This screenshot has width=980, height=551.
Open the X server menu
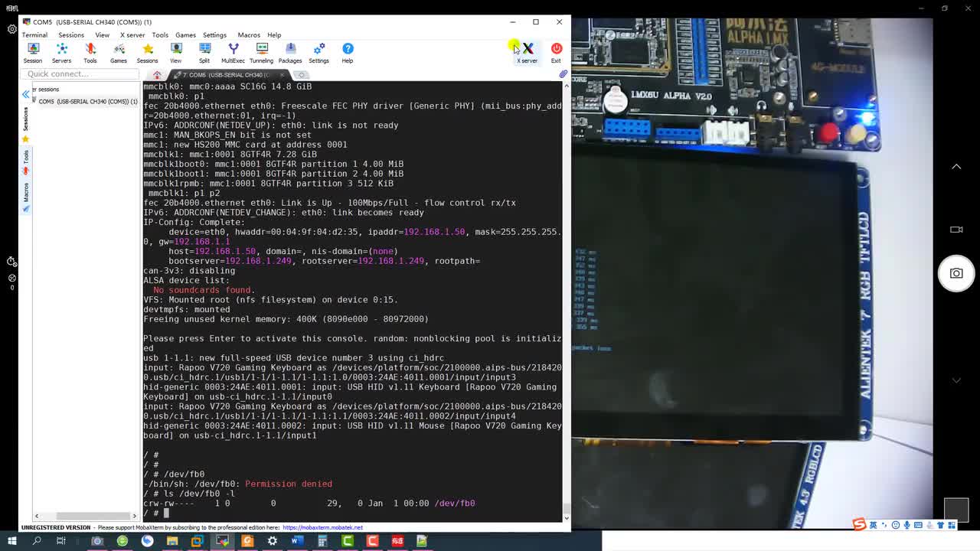132,34
